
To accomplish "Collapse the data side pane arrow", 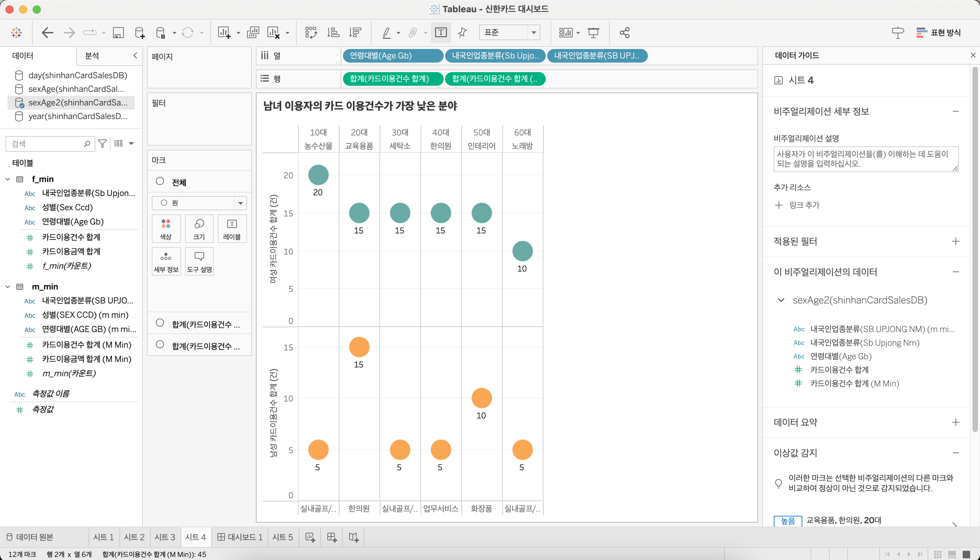I will (135, 56).
